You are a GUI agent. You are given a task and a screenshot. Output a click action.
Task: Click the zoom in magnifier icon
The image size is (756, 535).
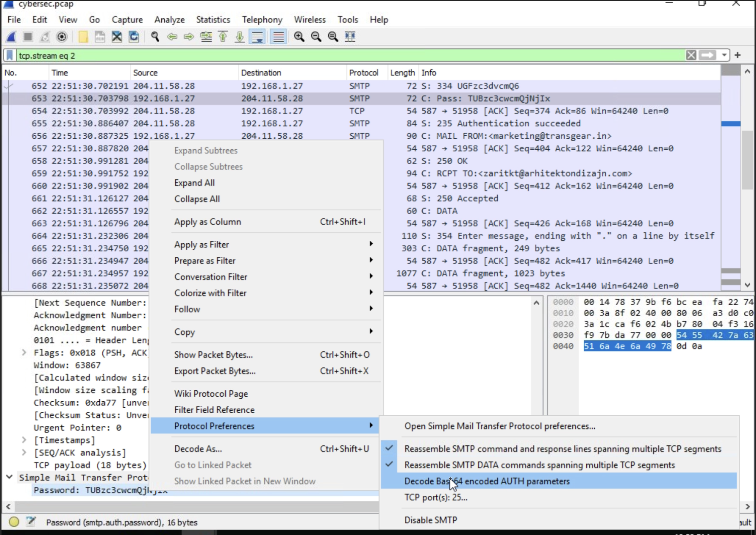point(299,37)
